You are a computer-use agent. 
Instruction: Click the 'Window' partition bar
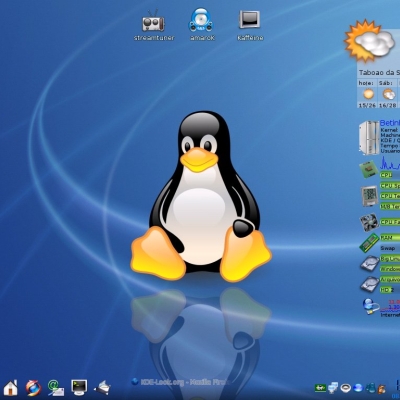pyautogui.click(x=390, y=269)
